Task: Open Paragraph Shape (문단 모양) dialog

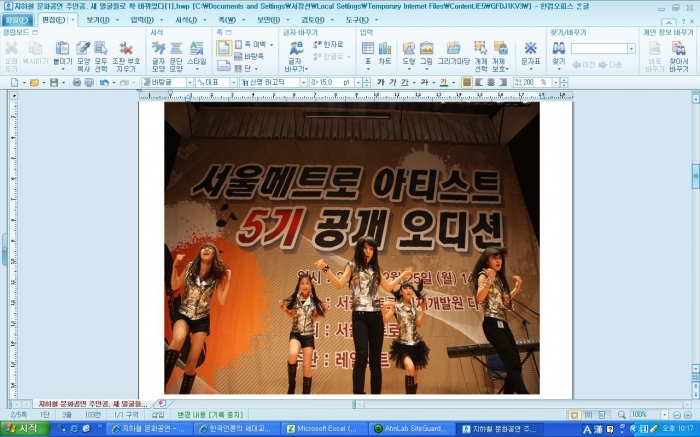Action: (176, 48)
